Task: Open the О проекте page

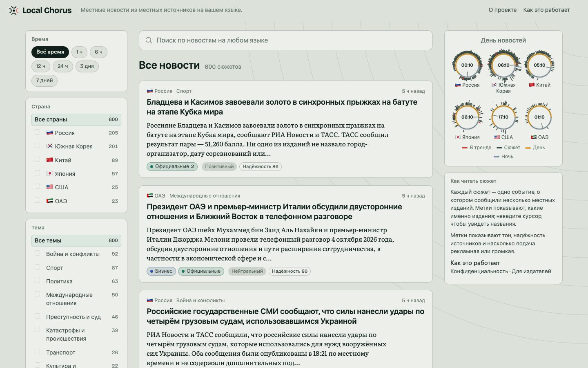Action: [503, 10]
